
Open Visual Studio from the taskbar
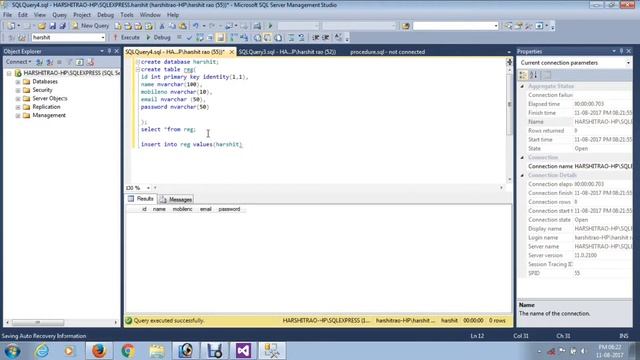(x=243, y=351)
